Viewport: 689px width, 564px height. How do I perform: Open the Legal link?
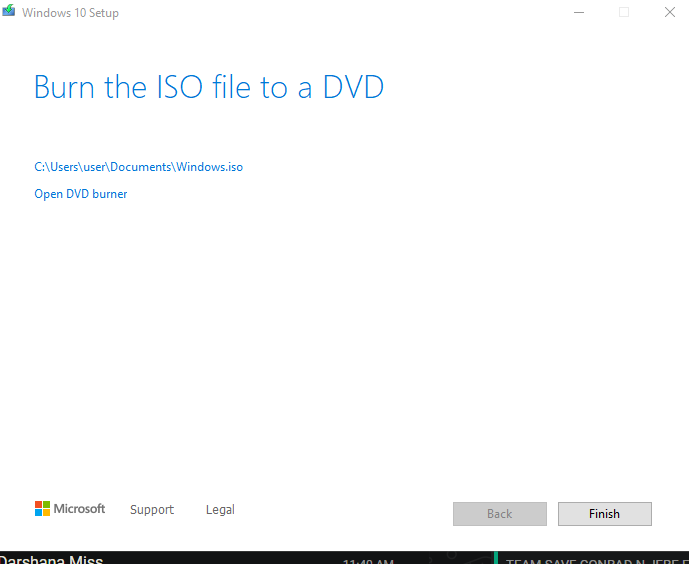click(x=220, y=510)
